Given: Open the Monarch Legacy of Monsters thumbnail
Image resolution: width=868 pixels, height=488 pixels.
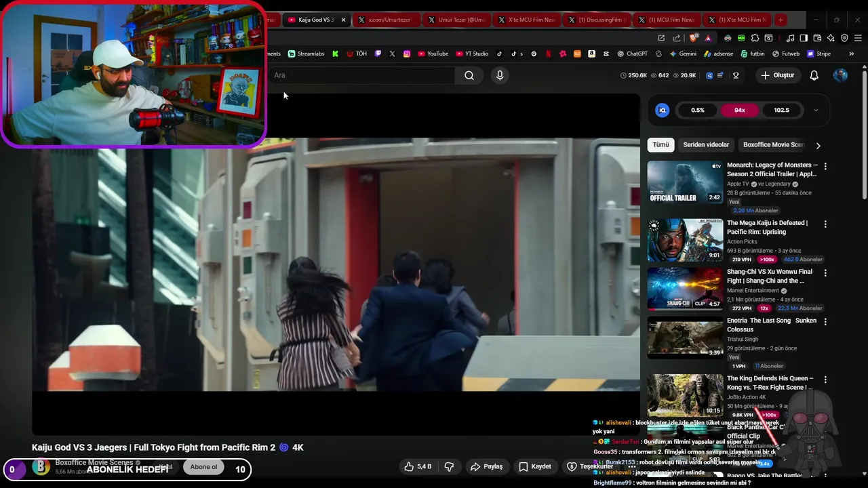Looking at the screenshot, I should click(685, 182).
